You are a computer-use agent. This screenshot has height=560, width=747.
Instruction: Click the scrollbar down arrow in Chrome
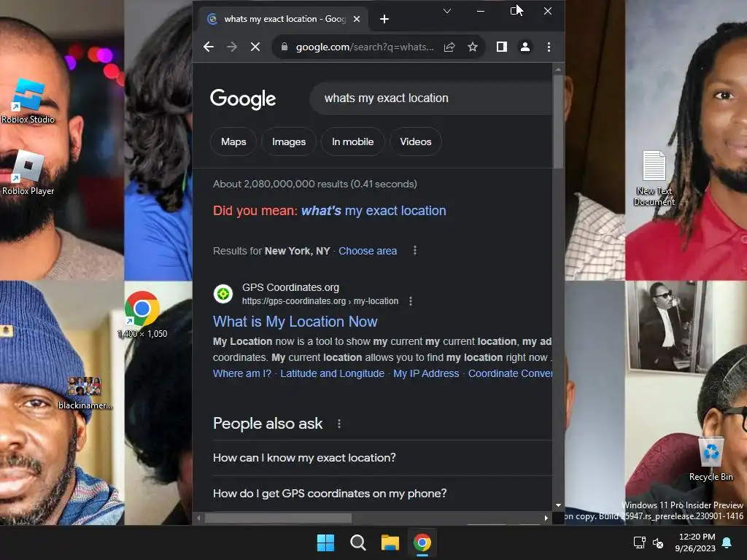click(x=558, y=505)
